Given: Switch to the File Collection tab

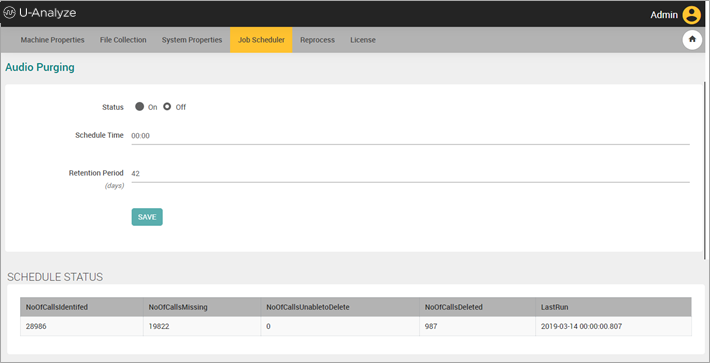Looking at the screenshot, I should click(x=123, y=40).
